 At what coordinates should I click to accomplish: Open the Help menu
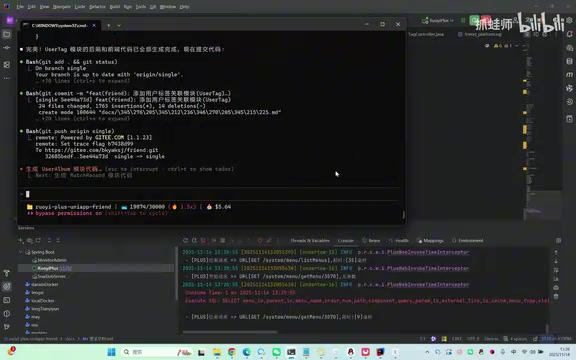pyautogui.click(x=184, y=7)
